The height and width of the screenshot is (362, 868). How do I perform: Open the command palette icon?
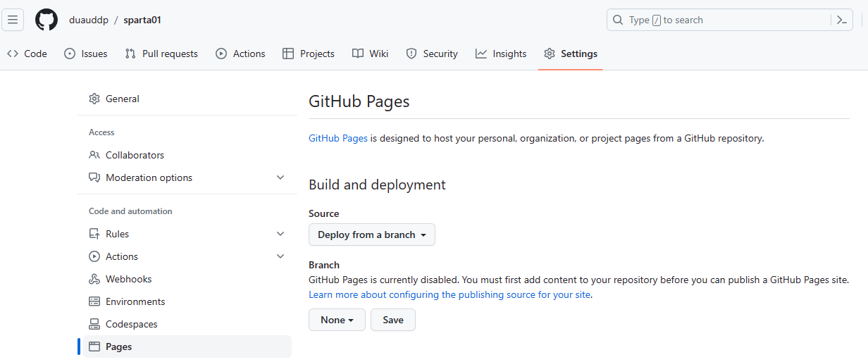point(841,20)
